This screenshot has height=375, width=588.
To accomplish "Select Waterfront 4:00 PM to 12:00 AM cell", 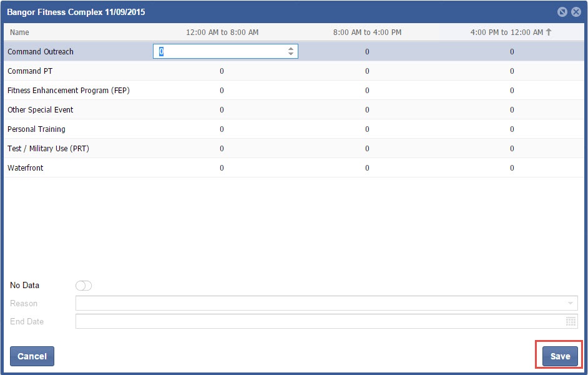I will [512, 168].
